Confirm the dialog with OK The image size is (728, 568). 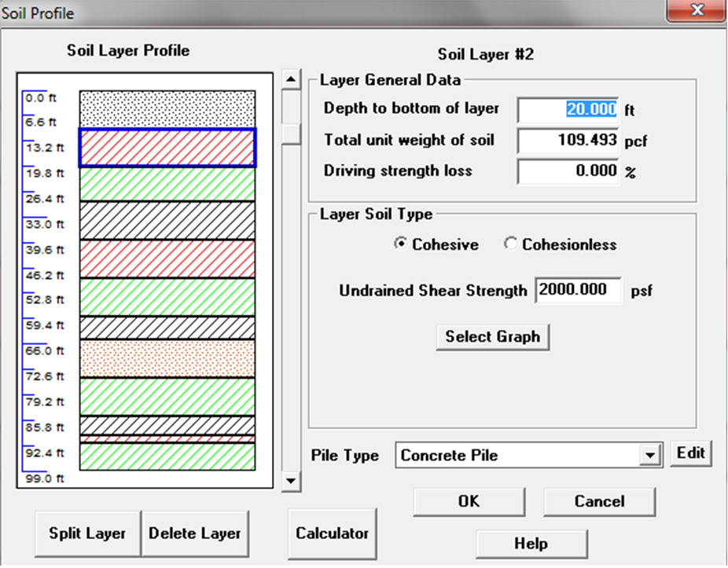(x=469, y=501)
